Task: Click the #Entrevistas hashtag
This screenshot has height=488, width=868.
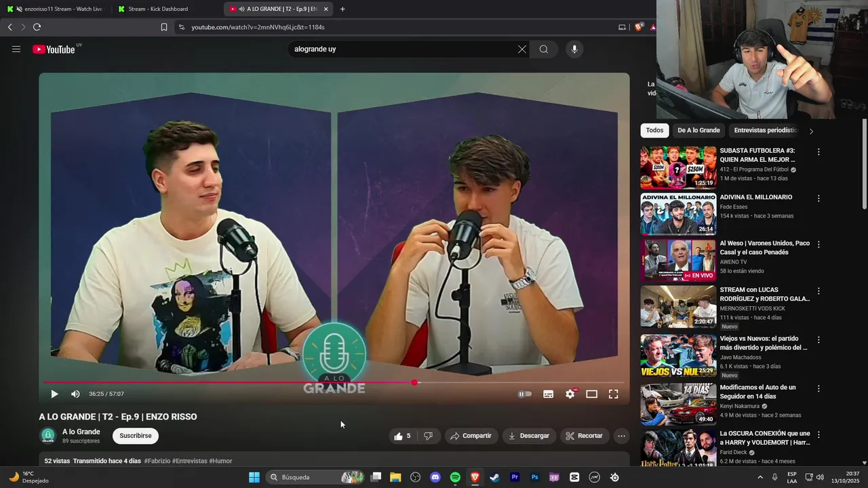Action: [x=190, y=461]
